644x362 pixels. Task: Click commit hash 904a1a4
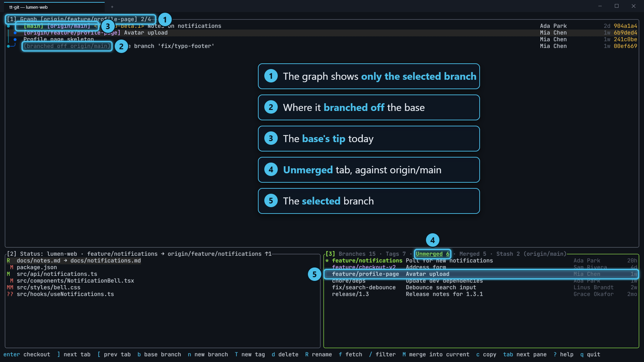tap(625, 26)
